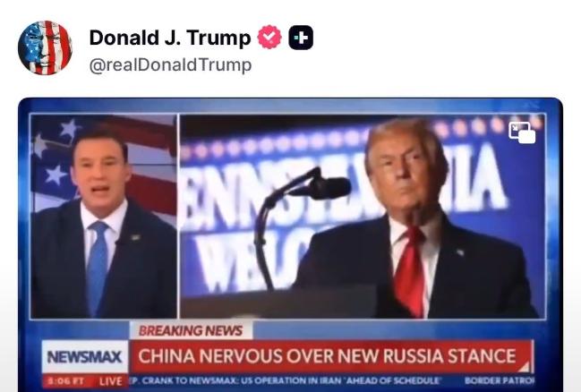Image resolution: width=581 pixels, height=392 pixels.
Task: Click the anchor's blue tie in video
Action: pyautogui.click(x=97, y=267)
